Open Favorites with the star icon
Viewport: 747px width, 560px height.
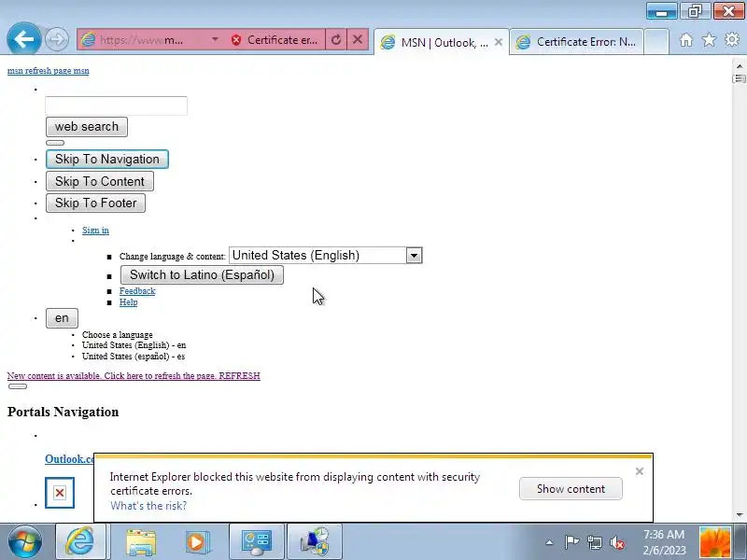(x=709, y=40)
